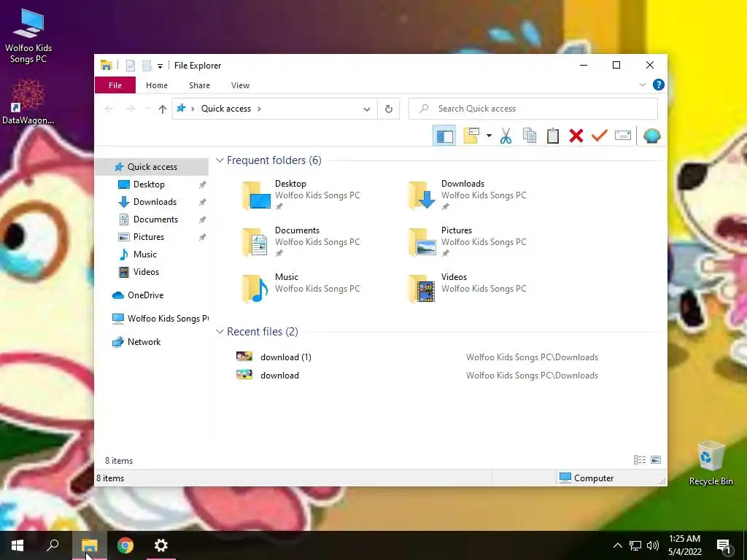This screenshot has width=747, height=560.
Task: Click the Wolfoo Kids Songs PC desktop icon
Action: click(28, 36)
